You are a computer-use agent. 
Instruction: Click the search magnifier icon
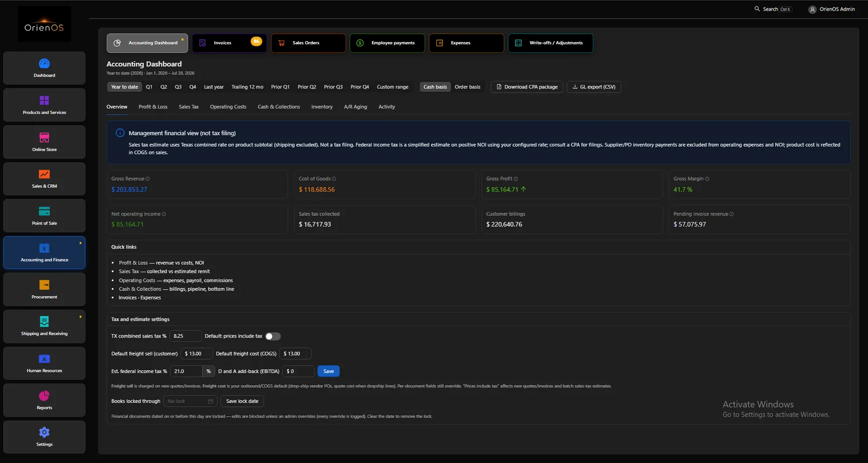coord(757,9)
